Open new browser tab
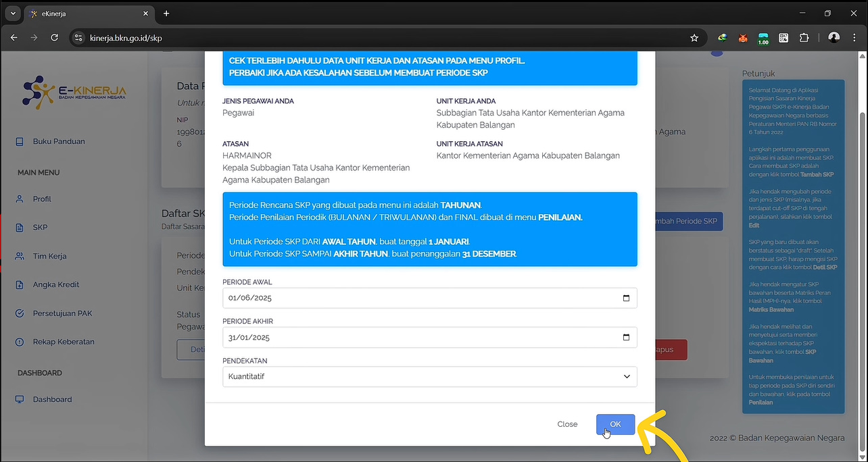 pos(166,14)
